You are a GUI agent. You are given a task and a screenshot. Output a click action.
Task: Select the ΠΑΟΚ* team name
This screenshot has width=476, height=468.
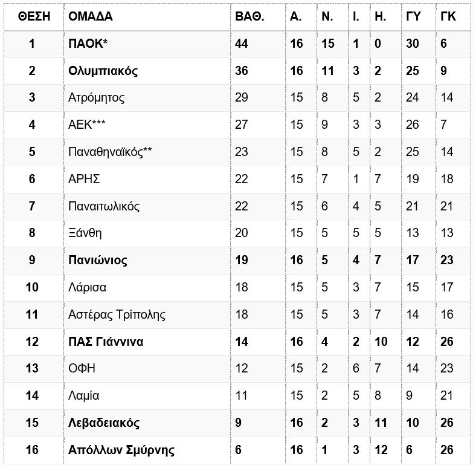(x=88, y=44)
